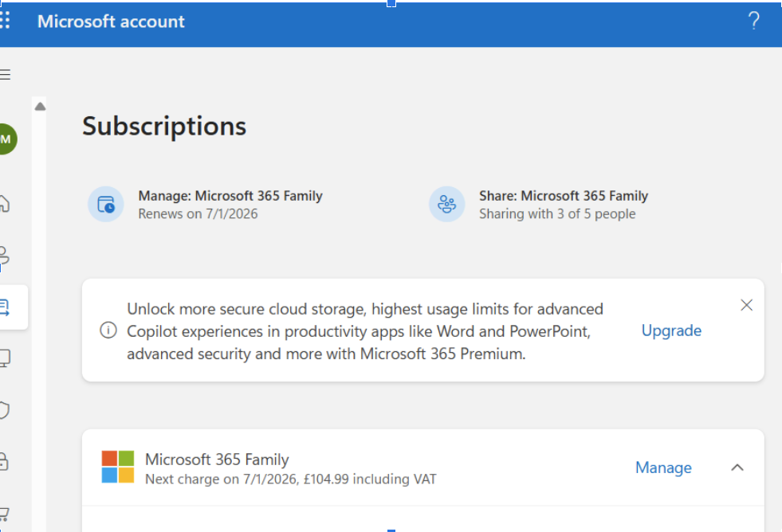782x532 pixels.
Task: Click the Upgrade link in the banner
Action: [671, 331]
